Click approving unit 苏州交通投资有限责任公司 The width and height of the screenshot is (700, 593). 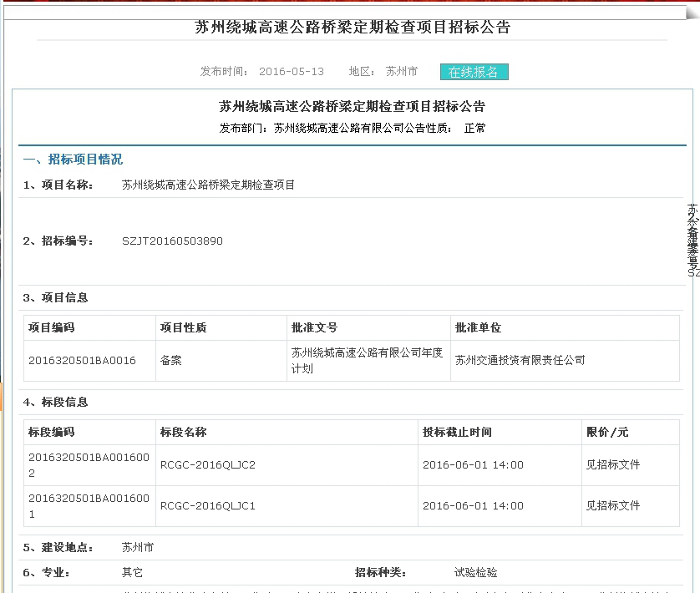(x=520, y=361)
